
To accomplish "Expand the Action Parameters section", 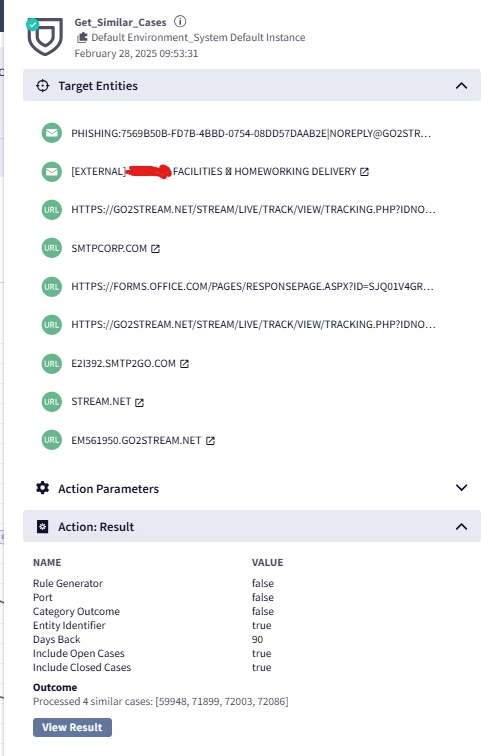I will (461, 488).
